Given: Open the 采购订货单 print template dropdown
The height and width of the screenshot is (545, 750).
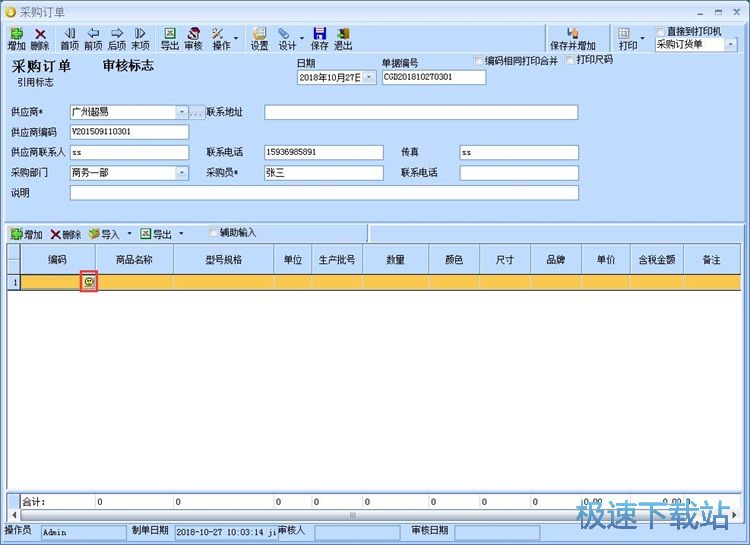Looking at the screenshot, I should pos(730,44).
